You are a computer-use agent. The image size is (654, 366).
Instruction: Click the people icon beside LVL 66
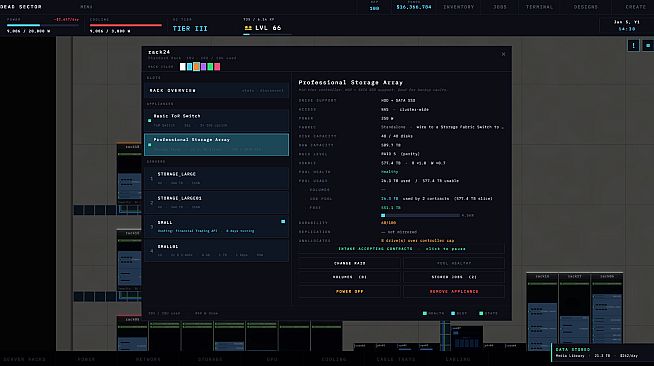tap(248, 28)
